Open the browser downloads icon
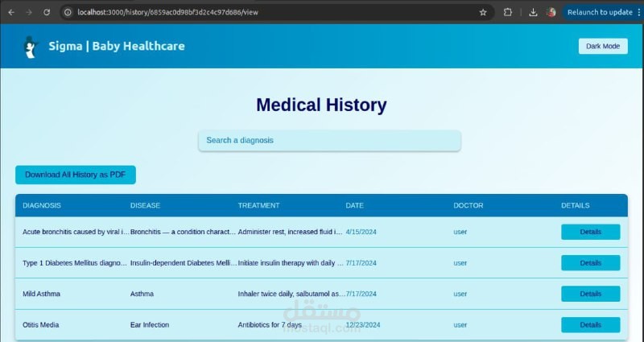The width and height of the screenshot is (644, 342). [x=533, y=12]
